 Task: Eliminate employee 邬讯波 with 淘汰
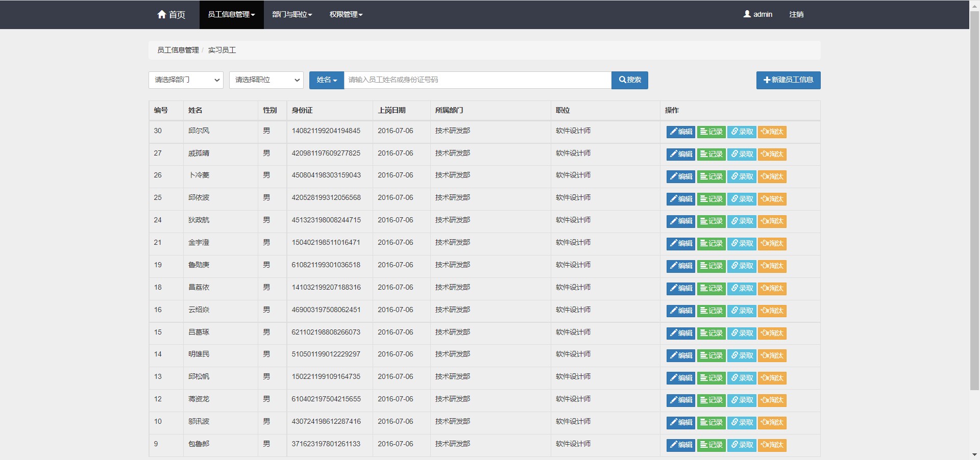[x=772, y=422]
